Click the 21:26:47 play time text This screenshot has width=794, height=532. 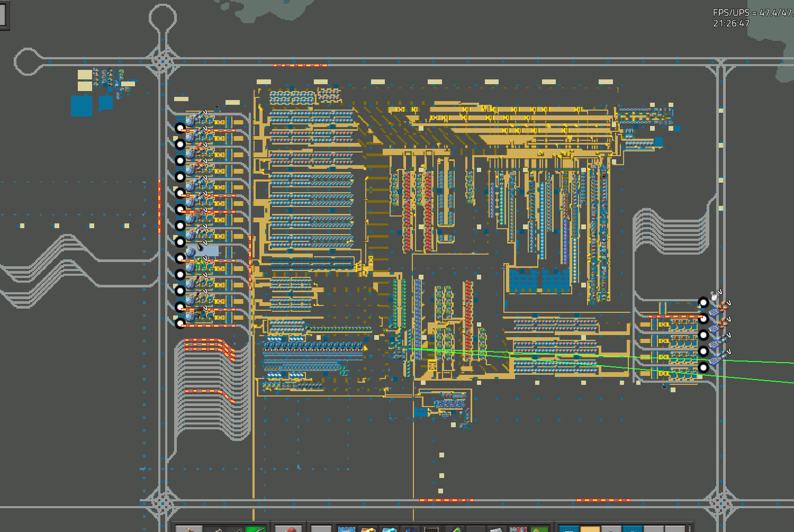point(731,23)
